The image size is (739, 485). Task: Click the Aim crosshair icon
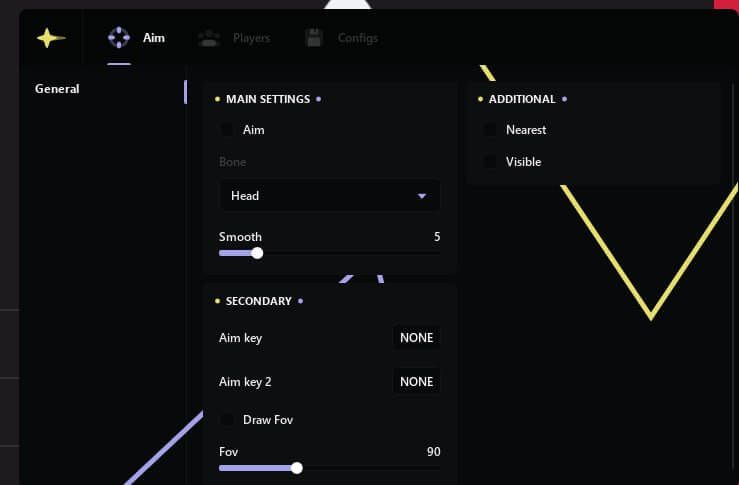[x=118, y=38]
